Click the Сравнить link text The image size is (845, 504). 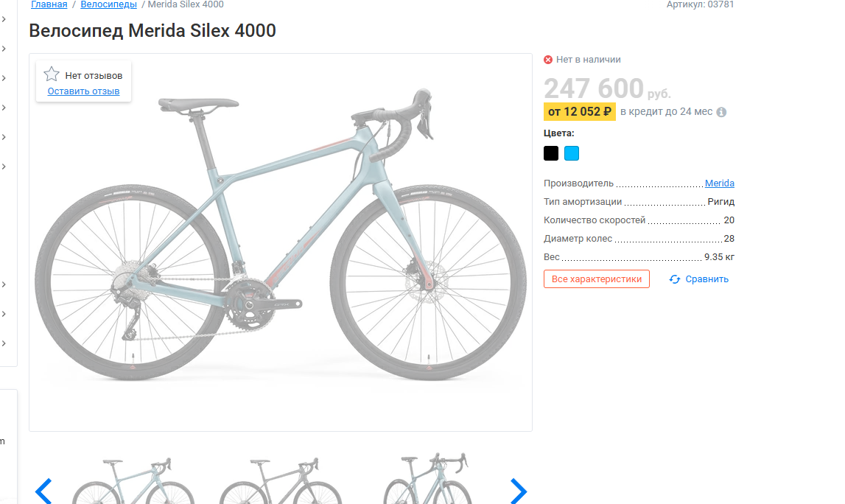706,279
